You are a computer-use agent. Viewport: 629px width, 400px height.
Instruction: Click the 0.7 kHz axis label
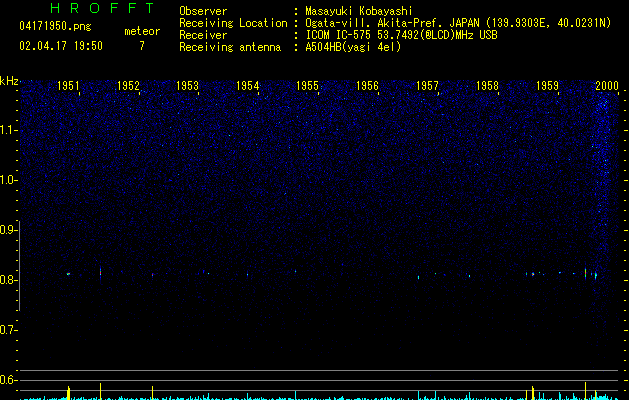tap(9, 330)
